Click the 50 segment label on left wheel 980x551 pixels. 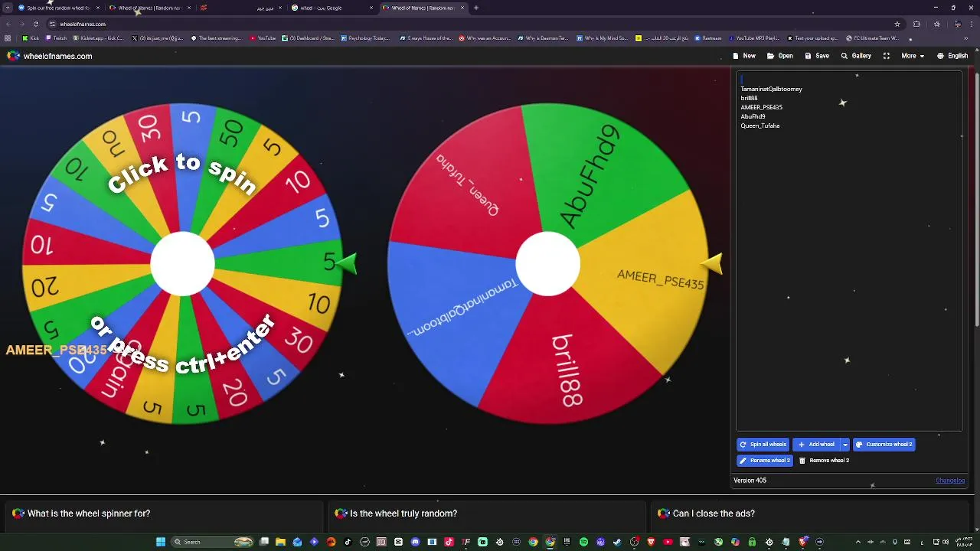coord(231,132)
